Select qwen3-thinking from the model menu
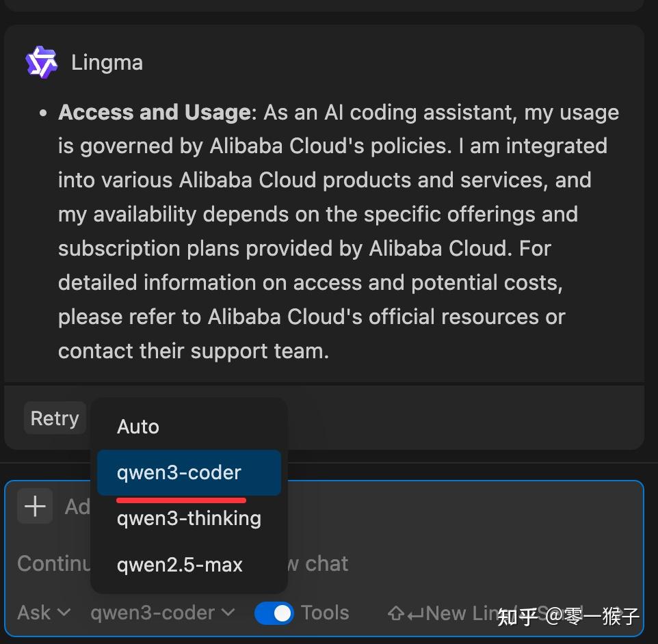658x644 pixels. (x=189, y=518)
